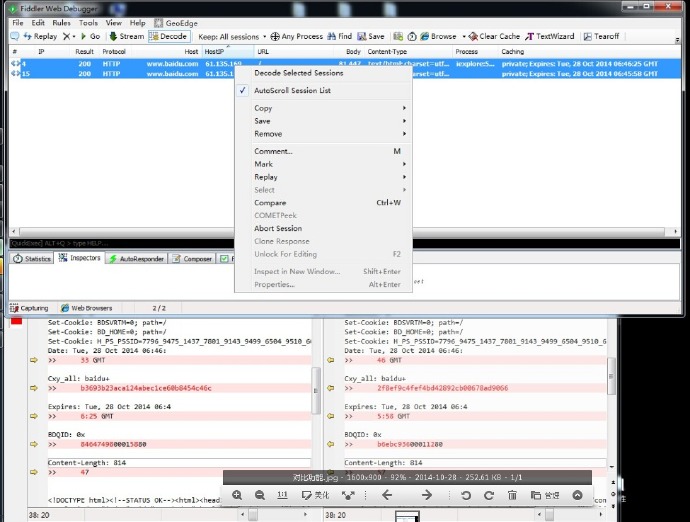690x522 pixels.
Task: Rotate image clockwise
Action: point(489,495)
